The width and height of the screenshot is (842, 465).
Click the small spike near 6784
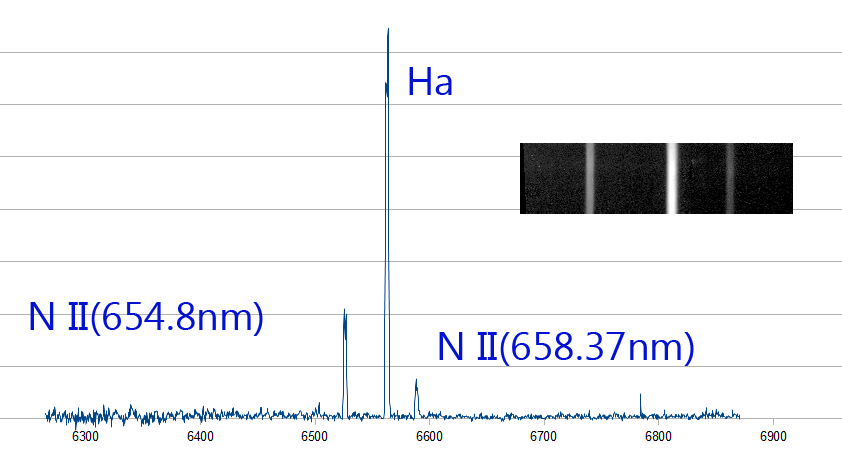click(x=640, y=406)
